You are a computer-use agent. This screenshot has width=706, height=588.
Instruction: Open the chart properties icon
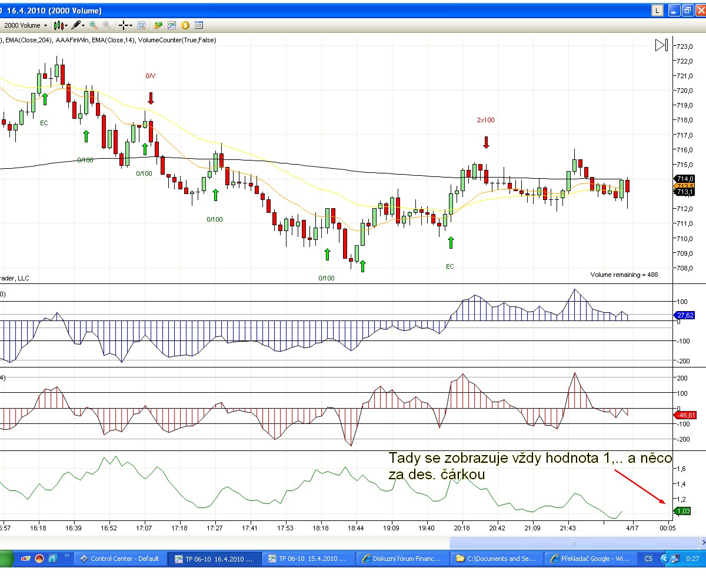click(199, 25)
